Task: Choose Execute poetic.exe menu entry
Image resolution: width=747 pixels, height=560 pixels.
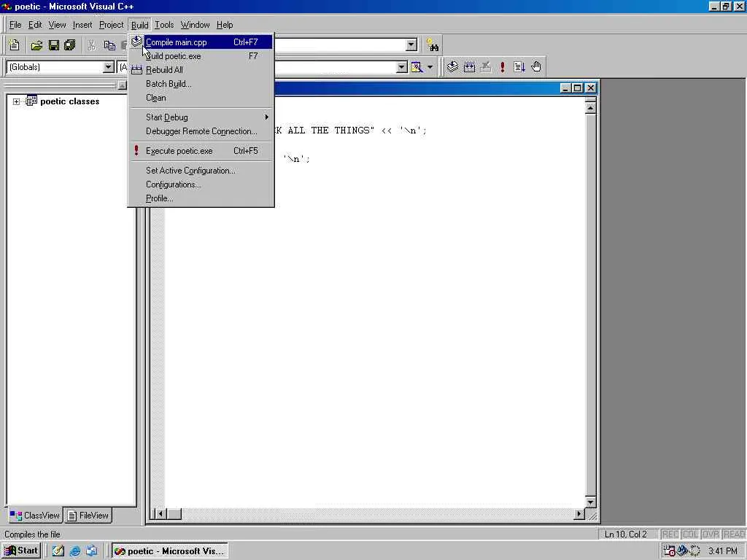Action: click(201, 151)
